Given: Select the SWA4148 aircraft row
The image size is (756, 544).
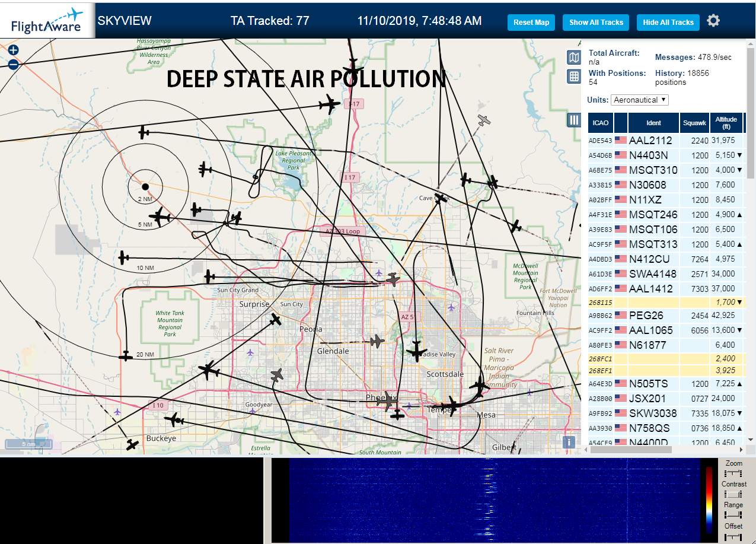Looking at the screenshot, I should click(x=666, y=273).
